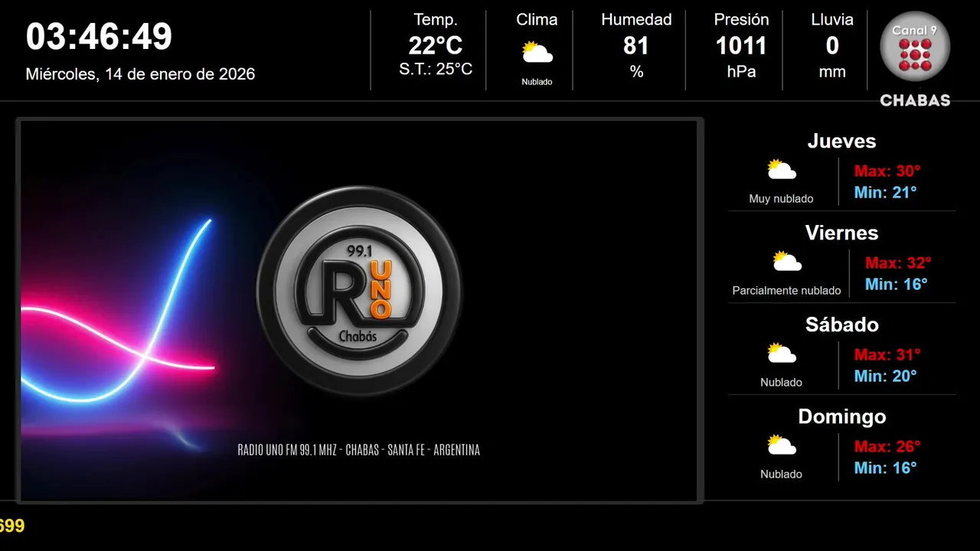Click Max: 31° for Sábado
Viewport: 980px width, 551px height.
coord(887,354)
